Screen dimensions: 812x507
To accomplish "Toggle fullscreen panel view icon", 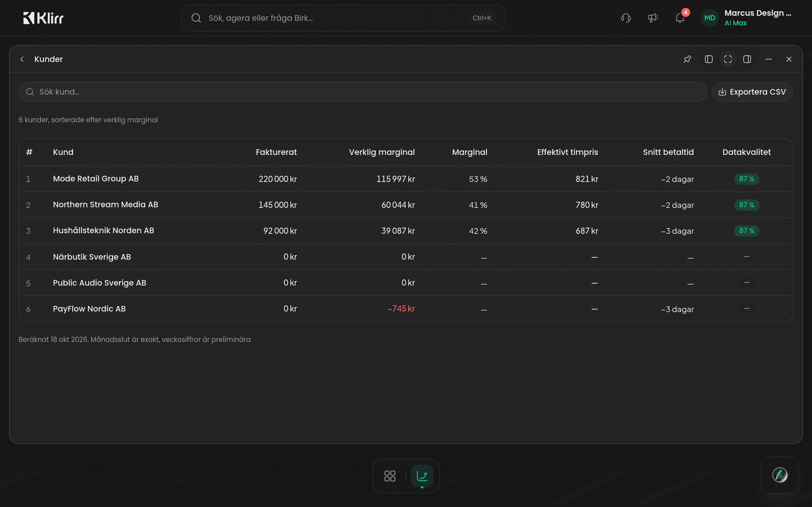I will [x=728, y=59].
